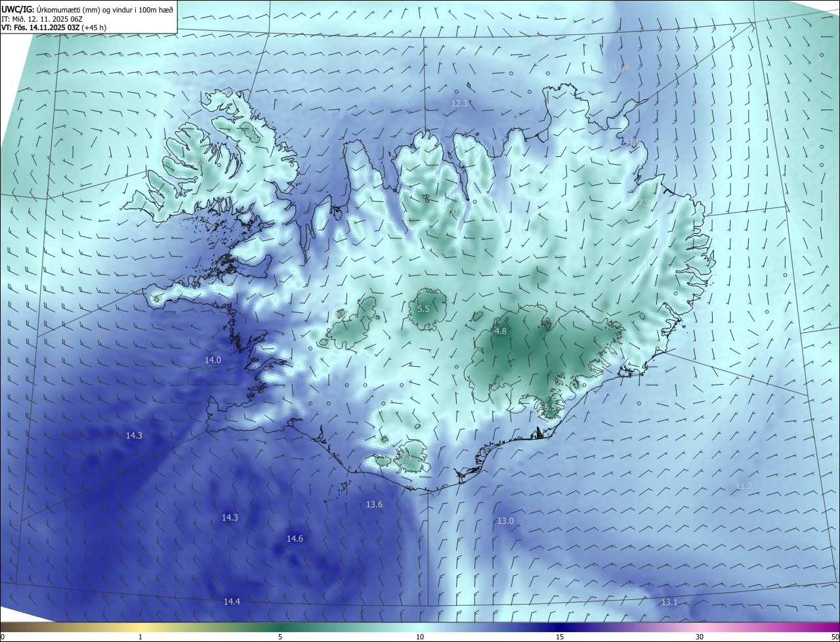Click the 1 tick on the color scale

[x=140, y=637]
